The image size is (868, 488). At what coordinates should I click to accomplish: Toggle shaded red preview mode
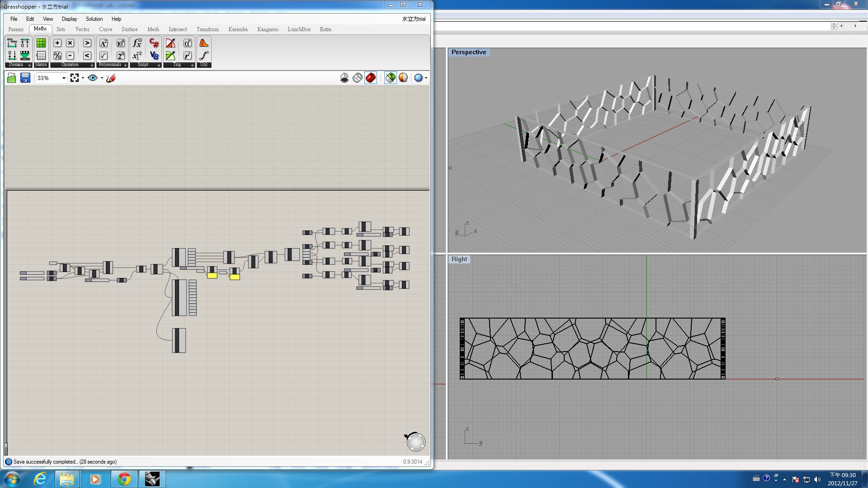point(371,78)
